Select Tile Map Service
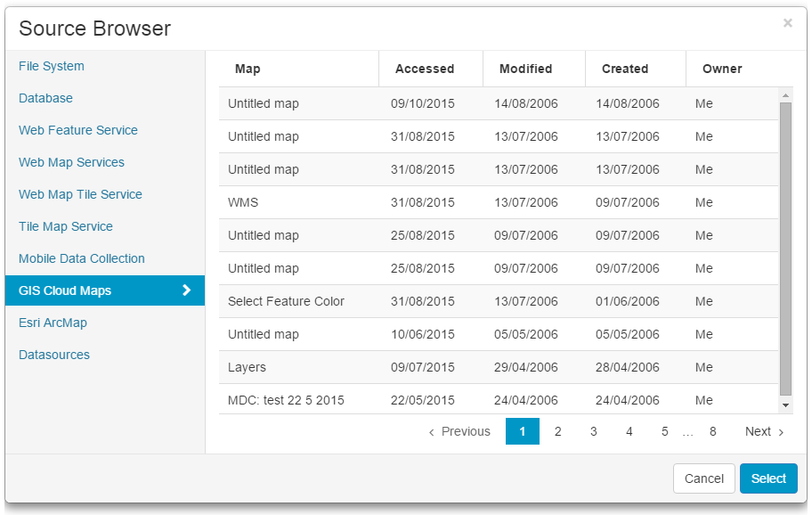Viewport: 812px width, 515px height. (x=66, y=227)
